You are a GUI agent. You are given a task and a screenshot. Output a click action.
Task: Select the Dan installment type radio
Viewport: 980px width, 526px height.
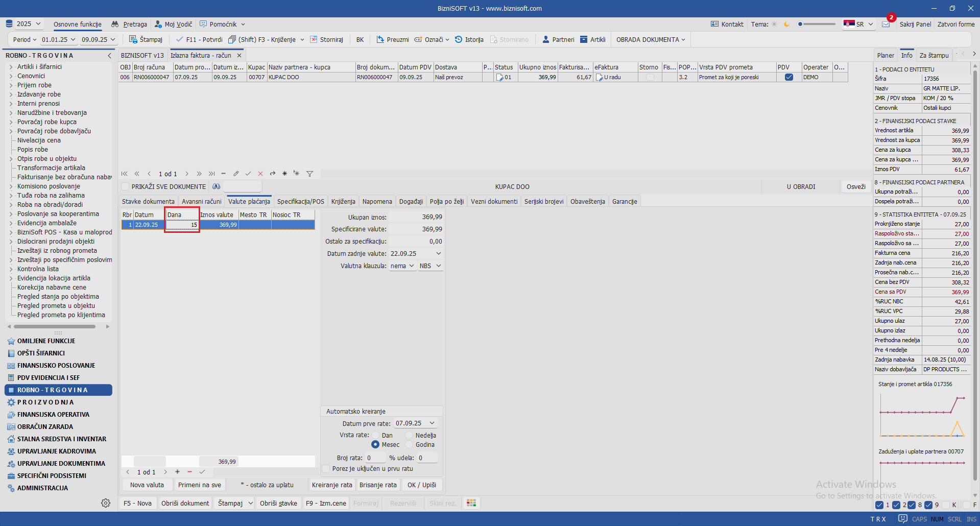(x=375, y=436)
